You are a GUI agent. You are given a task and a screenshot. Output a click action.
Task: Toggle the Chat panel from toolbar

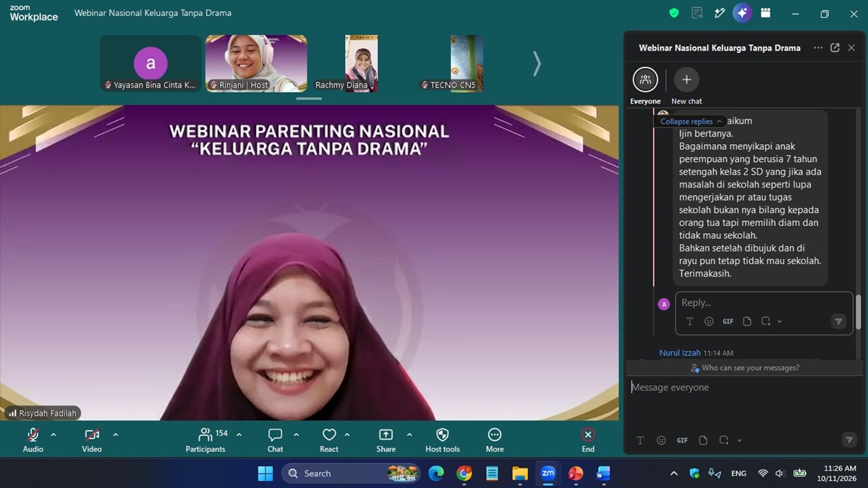(276, 439)
